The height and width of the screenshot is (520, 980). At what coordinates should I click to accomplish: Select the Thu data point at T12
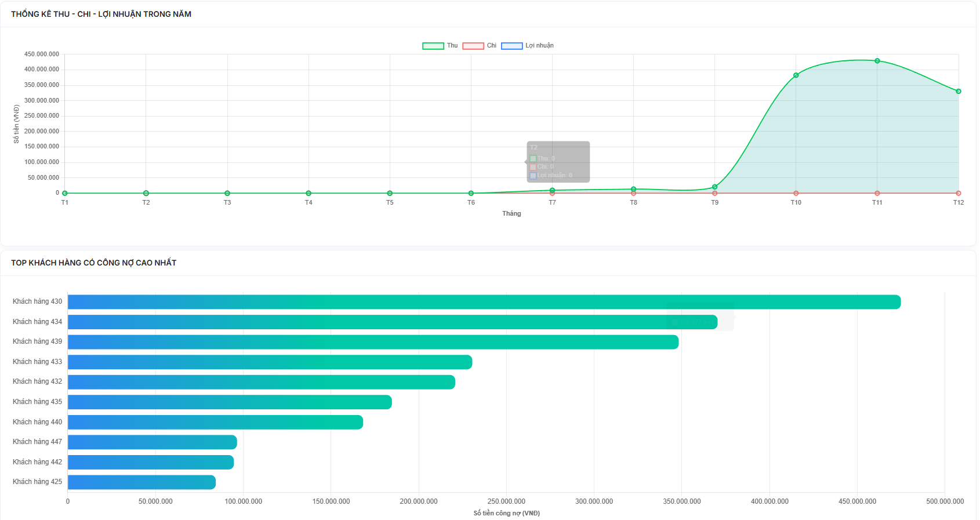(958, 92)
